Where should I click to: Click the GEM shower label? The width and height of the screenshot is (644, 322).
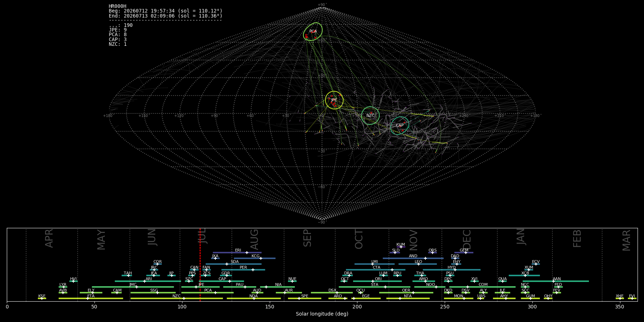[x=464, y=250]
